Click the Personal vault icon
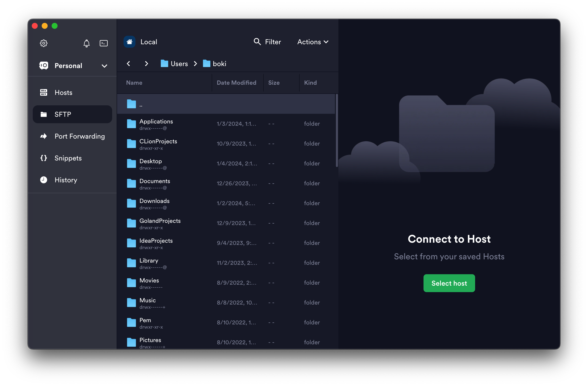This screenshot has width=588, height=386. 44,66
